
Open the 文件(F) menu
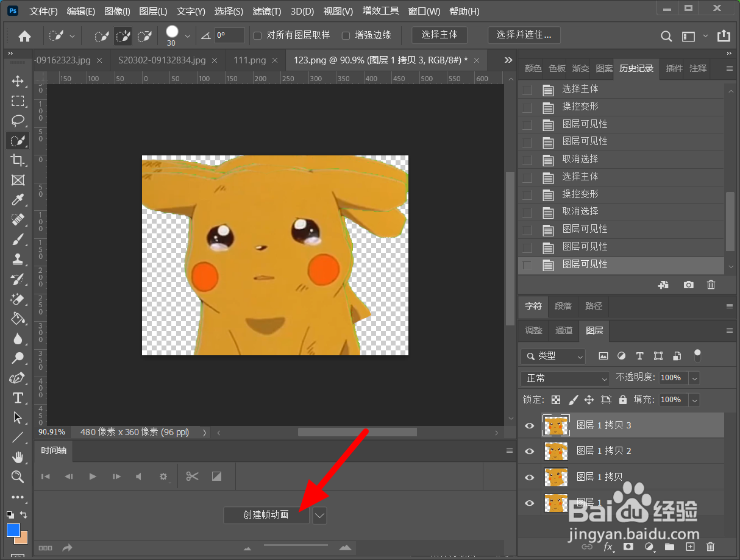tap(44, 12)
